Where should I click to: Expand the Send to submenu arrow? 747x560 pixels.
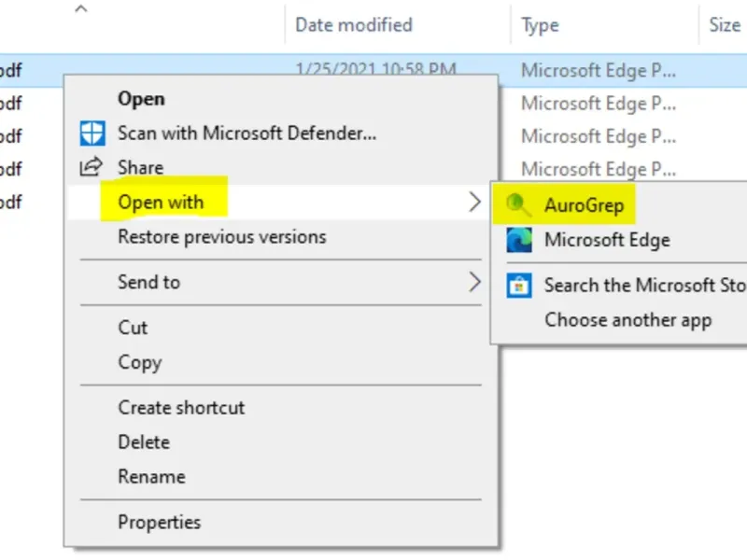[474, 281]
